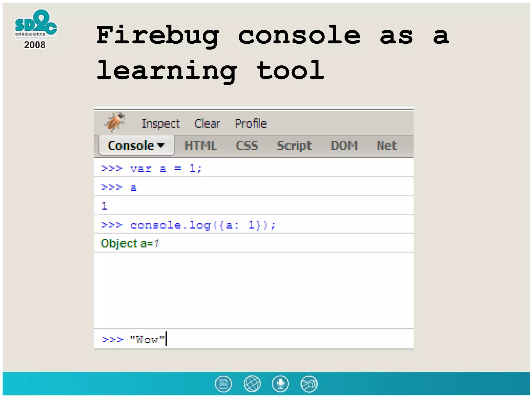
Task: Open the 'Object a=1' output link
Action: (130, 244)
